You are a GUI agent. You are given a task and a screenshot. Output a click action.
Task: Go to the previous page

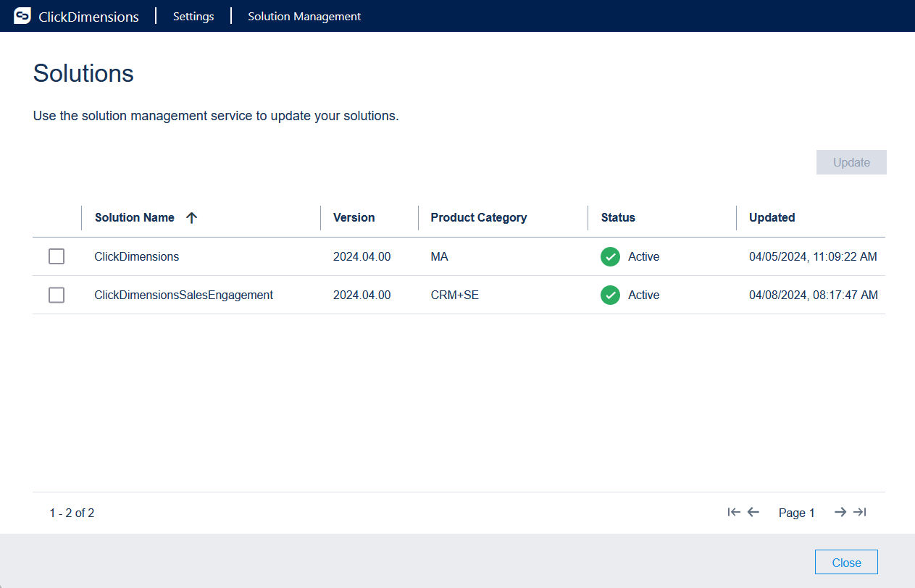pyautogui.click(x=753, y=512)
